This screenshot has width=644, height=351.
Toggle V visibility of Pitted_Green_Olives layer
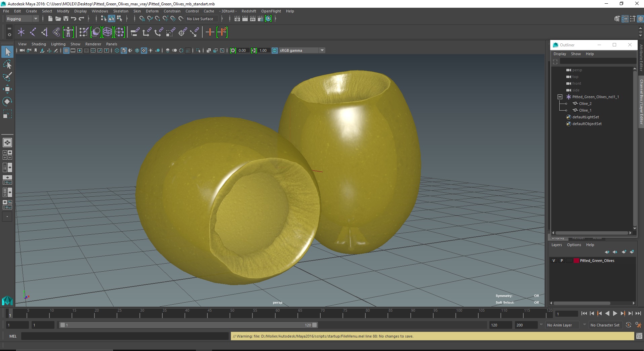[554, 261]
